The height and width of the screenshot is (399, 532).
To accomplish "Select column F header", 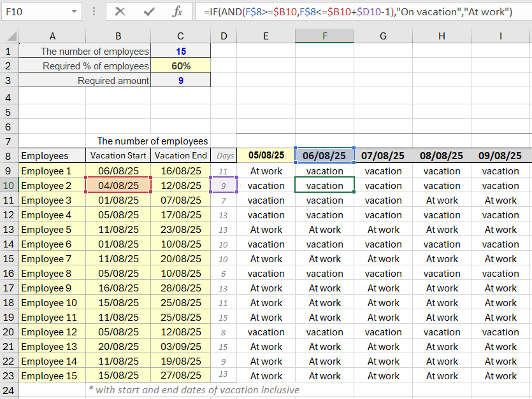I will [324, 36].
